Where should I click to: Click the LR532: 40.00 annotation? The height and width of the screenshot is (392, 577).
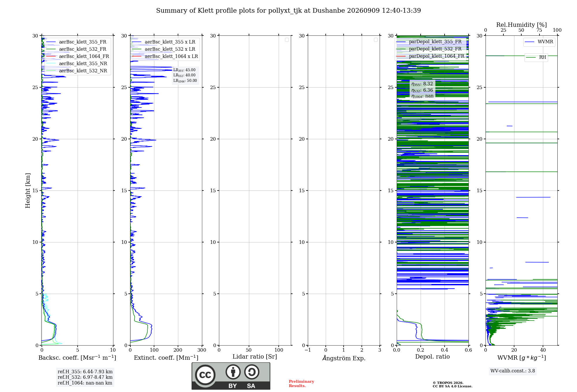(x=184, y=75)
